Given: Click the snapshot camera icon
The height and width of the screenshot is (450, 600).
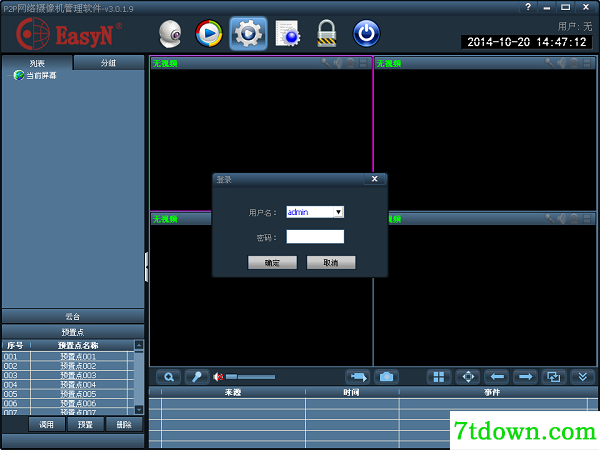Looking at the screenshot, I should [386, 377].
